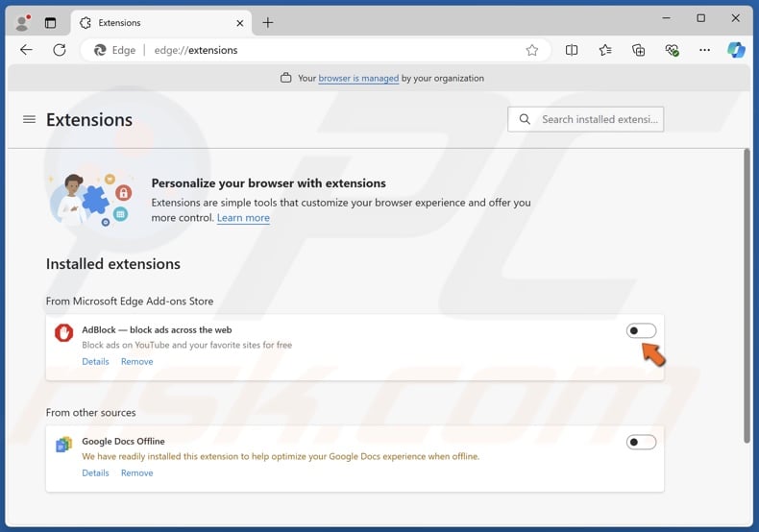Open a new tab with plus button
This screenshot has width=759, height=532.
click(x=268, y=23)
